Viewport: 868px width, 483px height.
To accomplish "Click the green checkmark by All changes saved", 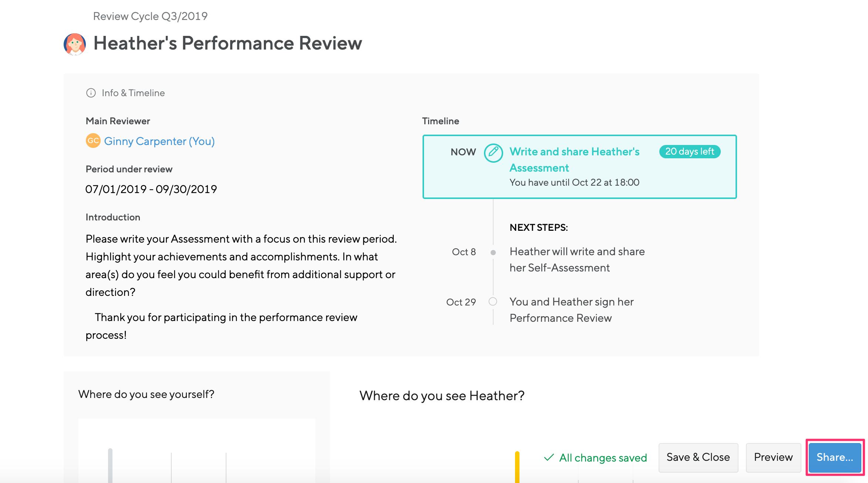I will coord(549,457).
